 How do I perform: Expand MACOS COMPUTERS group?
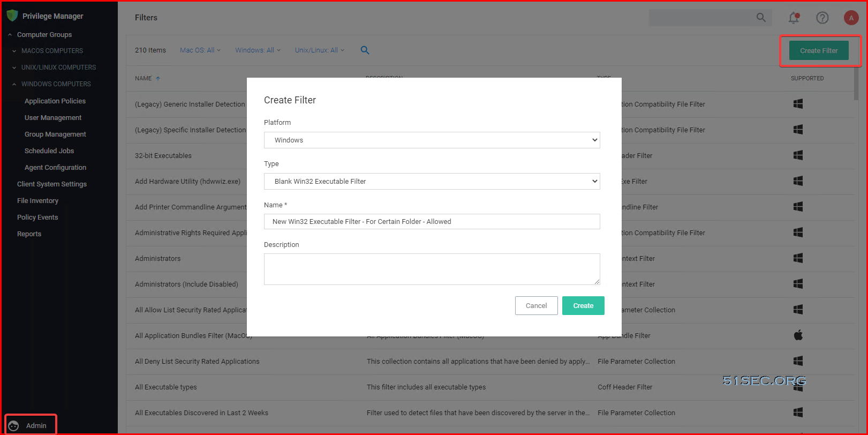[14, 51]
